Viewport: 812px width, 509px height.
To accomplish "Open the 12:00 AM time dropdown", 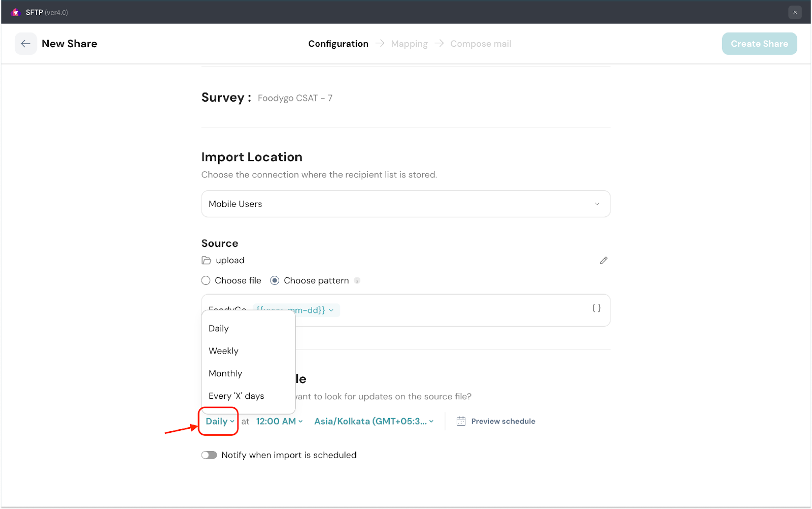I will 279,421.
